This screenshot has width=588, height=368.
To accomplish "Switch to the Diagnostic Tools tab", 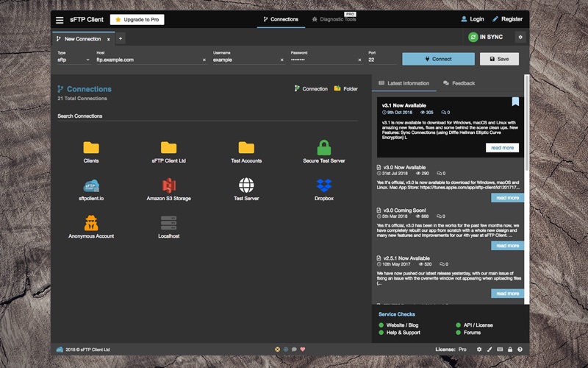I will click(x=334, y=19).
